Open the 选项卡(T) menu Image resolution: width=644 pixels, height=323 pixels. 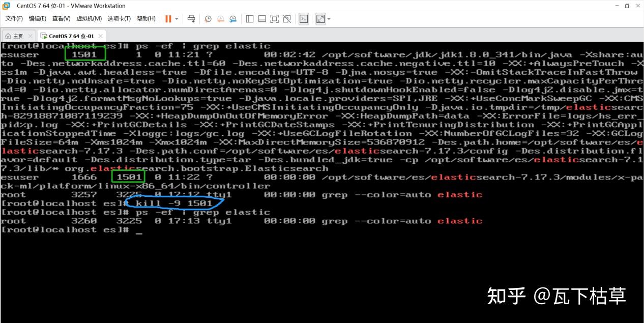[119, 18]
